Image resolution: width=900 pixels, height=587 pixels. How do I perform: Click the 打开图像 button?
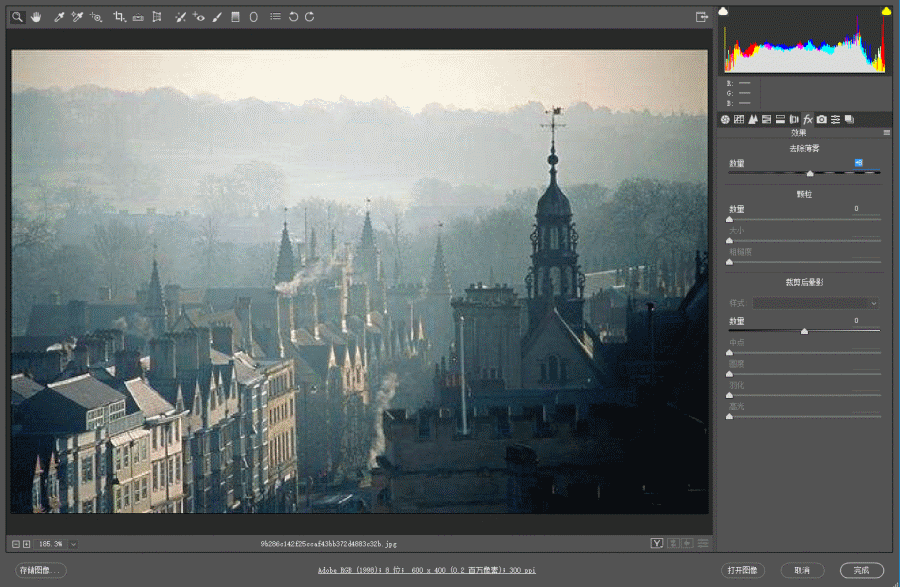click(x=743, y=570)
